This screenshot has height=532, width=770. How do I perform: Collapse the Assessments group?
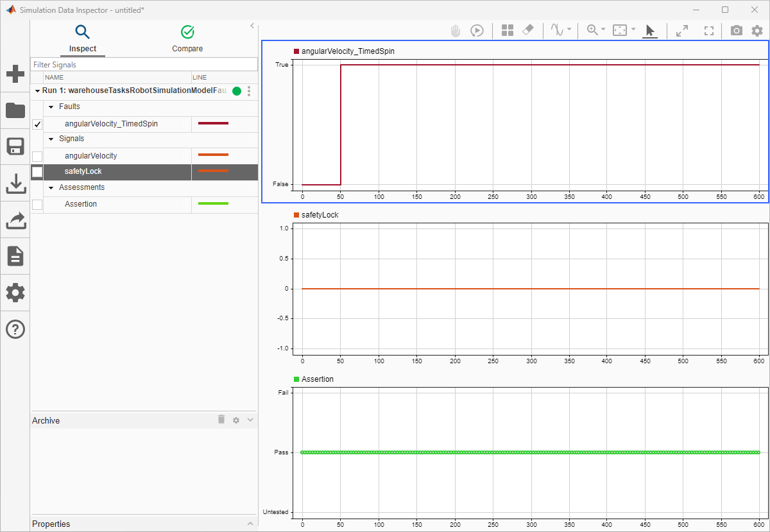coord(51,187)
